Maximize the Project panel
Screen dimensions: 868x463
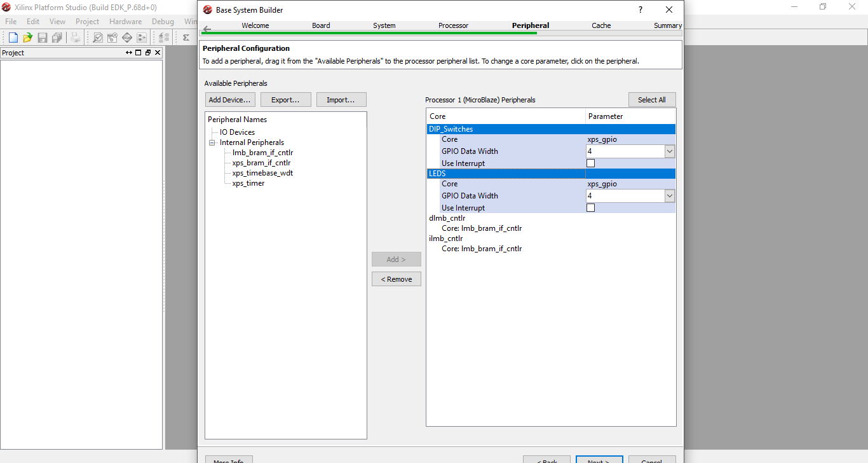(138, 53)
